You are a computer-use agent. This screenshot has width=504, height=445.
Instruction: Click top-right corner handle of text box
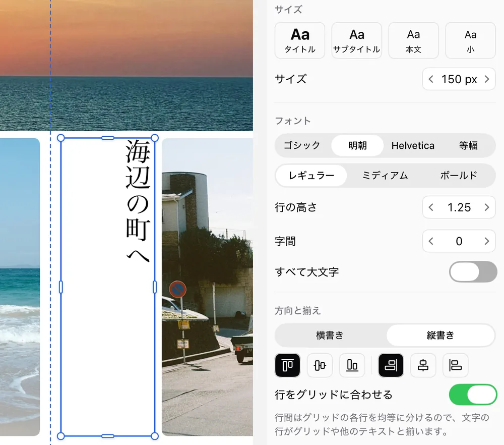[x=155, y=138]
